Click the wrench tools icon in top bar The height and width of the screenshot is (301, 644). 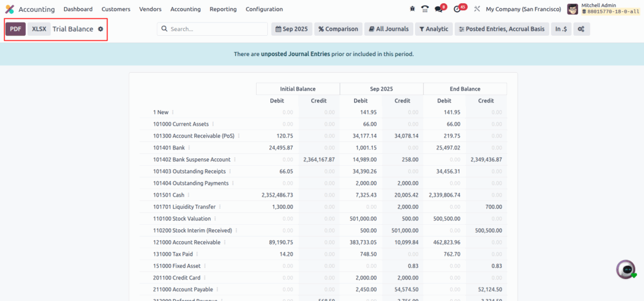coord(477,9)
